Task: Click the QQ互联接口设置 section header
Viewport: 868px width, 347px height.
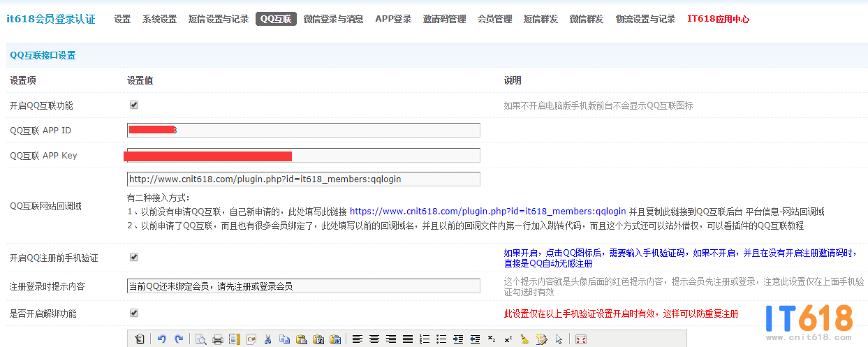Action: point(43,55)
